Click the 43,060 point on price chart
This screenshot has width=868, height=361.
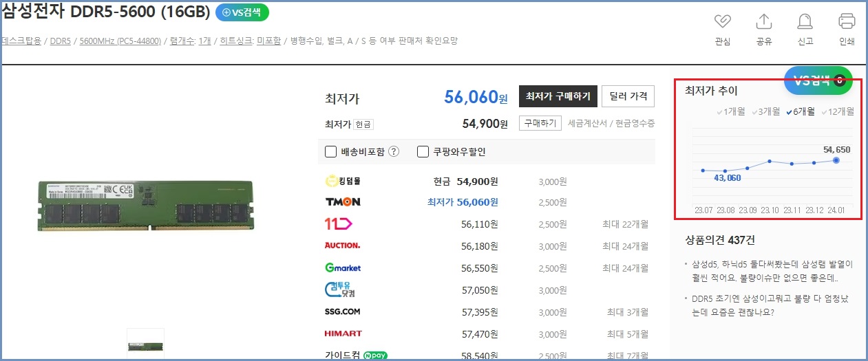point(726,171)
